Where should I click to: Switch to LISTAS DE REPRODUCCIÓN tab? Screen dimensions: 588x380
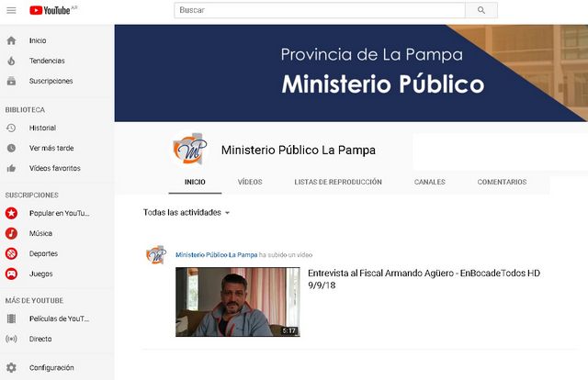coord(338,182)
